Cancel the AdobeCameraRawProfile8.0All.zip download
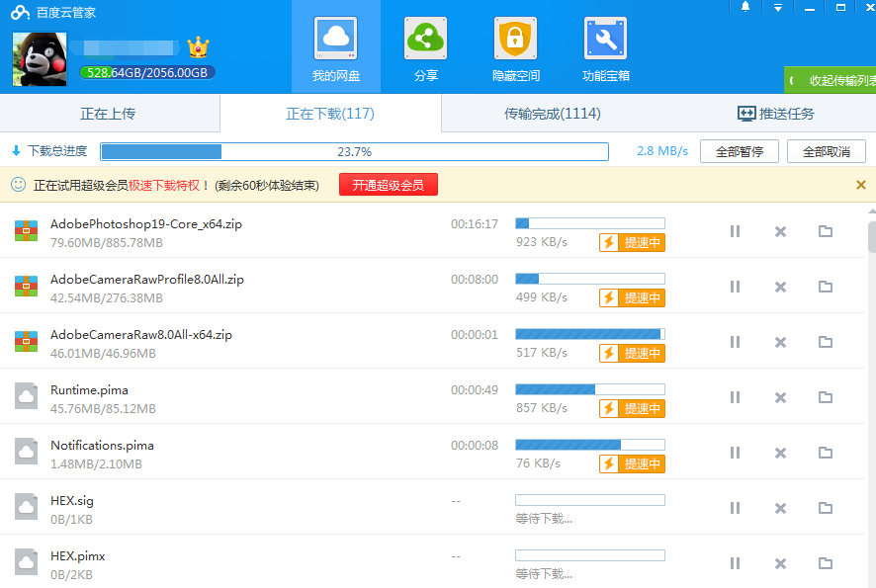The image size is (876, 588). pos(780,287)
